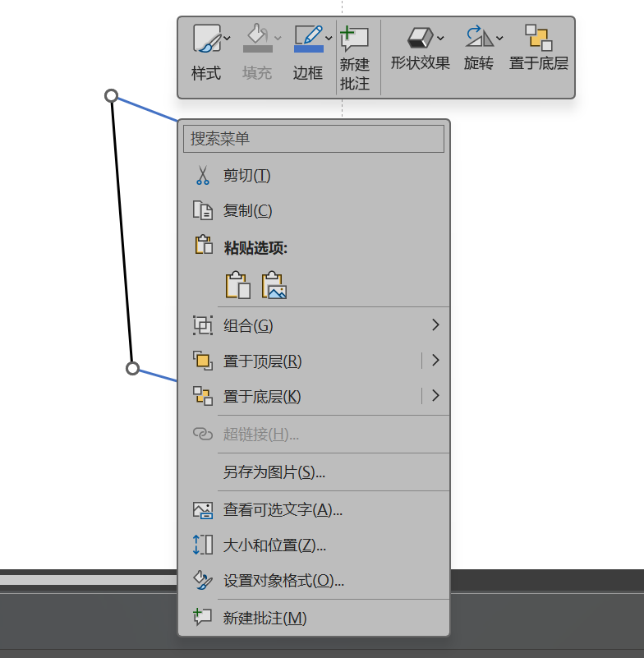This screenshot has width=644, height=658.
Task: Click the clipboard icon beside 粘贴选项
Action: click(x=204, y=245)
